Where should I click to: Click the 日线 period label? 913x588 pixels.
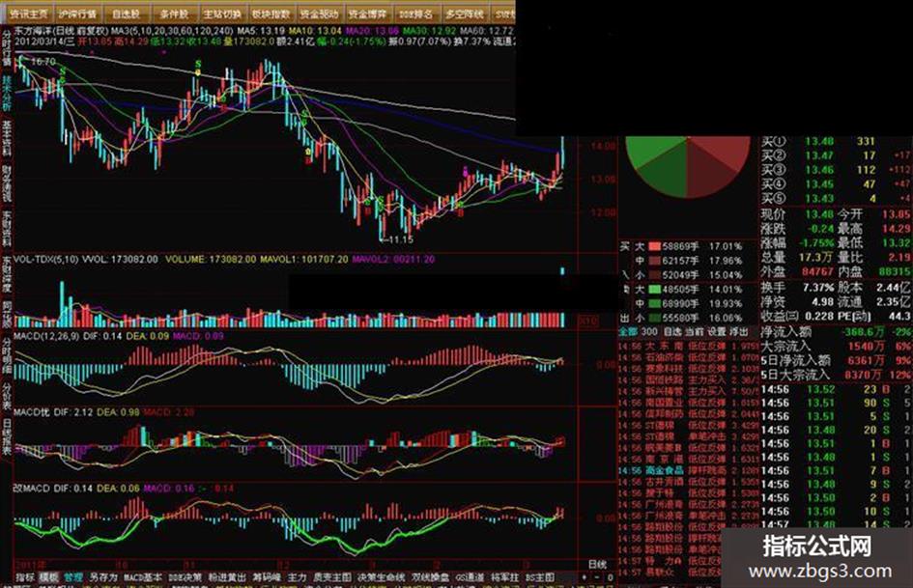point(597,564)
